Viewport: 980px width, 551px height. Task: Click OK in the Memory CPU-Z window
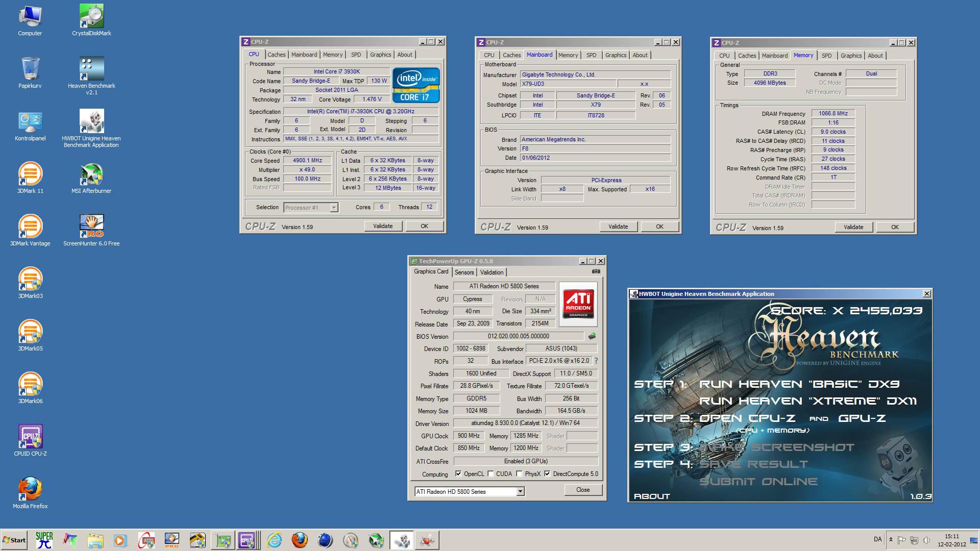895,227
